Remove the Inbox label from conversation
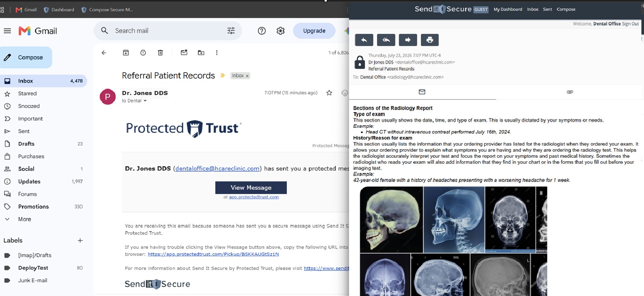 (247, 76)
